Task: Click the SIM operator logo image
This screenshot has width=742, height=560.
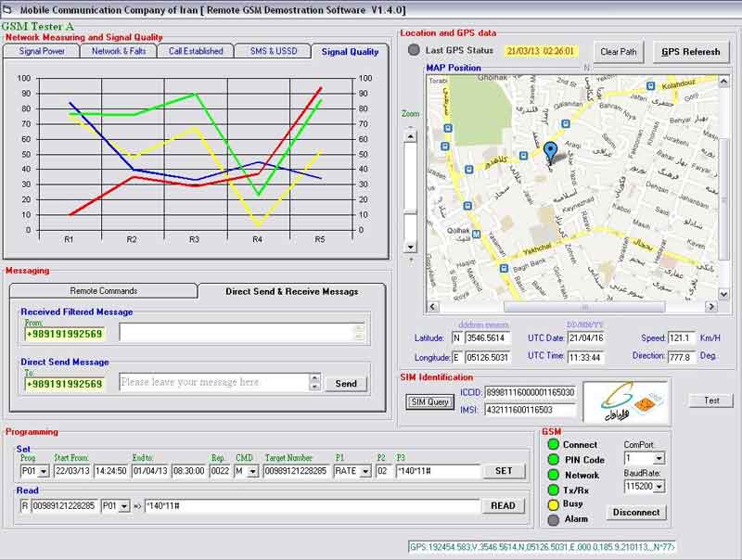Action: pos(626,402)
